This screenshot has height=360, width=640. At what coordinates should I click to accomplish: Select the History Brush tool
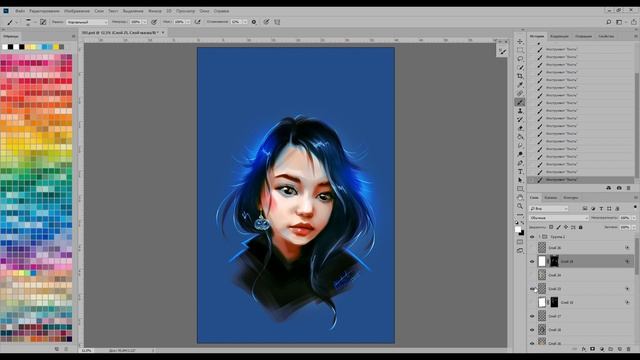[x=520, y=120]
